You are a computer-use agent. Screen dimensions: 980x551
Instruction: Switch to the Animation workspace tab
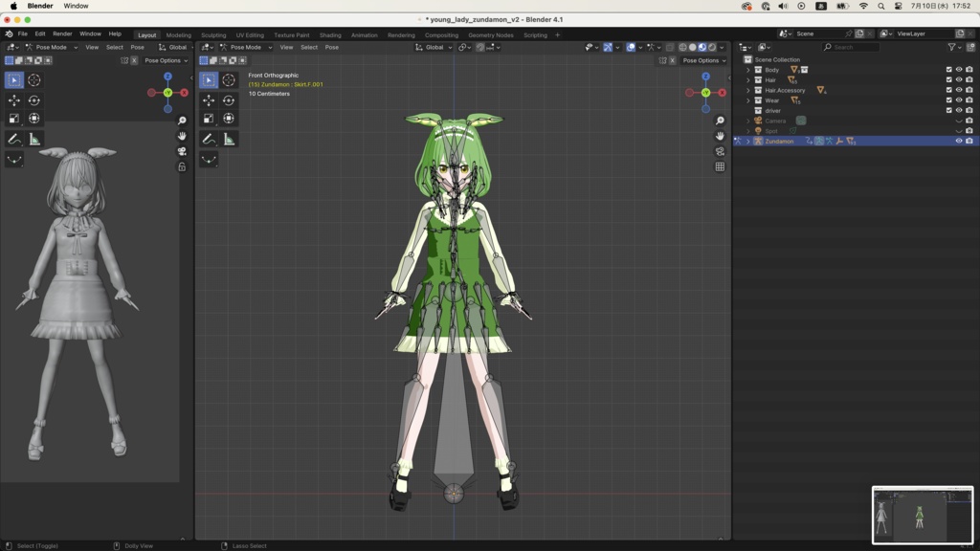(x=365, y=35)
